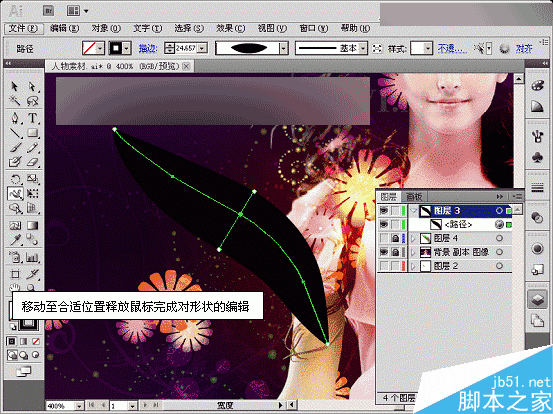Viewport: 553px width, 414px height.
Task: Open the Brushes panel icon in dock
Action: [537, 136]
